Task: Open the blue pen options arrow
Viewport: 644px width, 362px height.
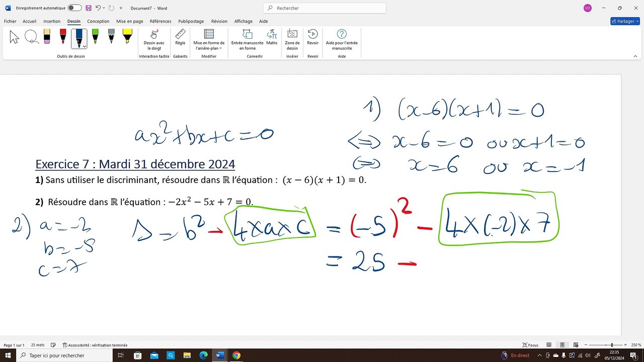Action: point(85,46)
